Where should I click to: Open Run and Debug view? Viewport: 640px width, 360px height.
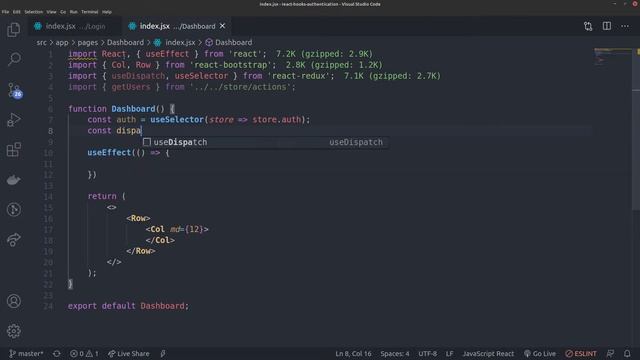[13, 120]
